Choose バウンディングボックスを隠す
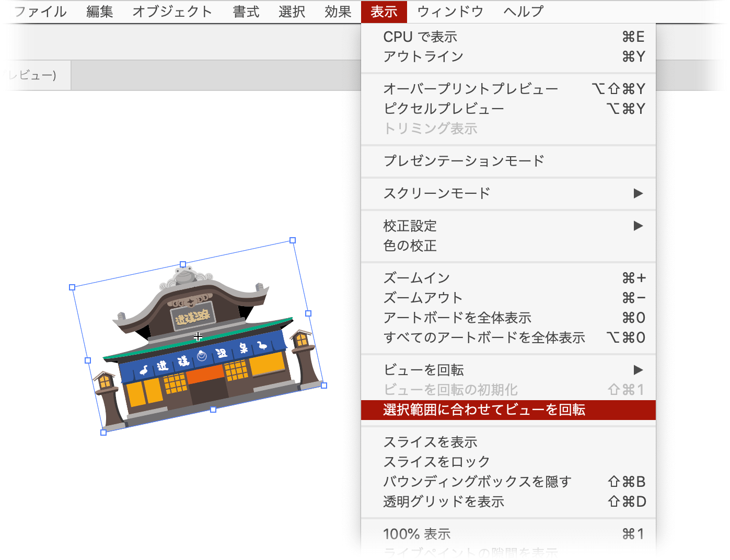730x560 pixels. pos(508,482)
